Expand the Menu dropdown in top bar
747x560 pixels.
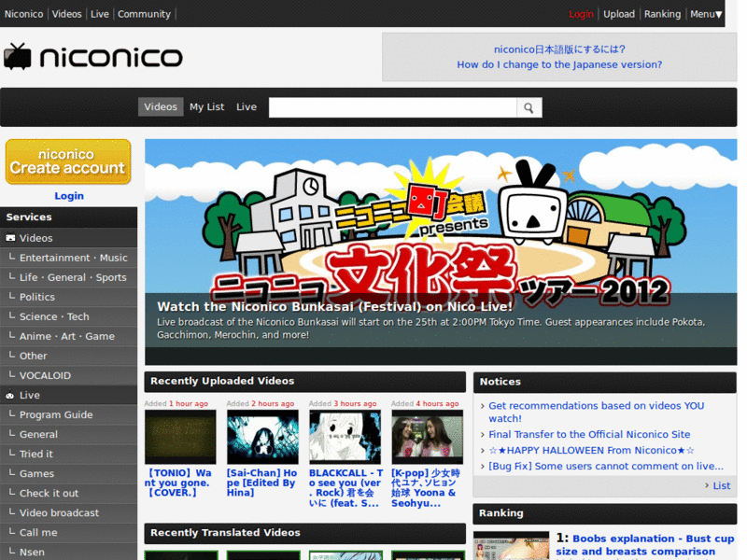[706, 14]
